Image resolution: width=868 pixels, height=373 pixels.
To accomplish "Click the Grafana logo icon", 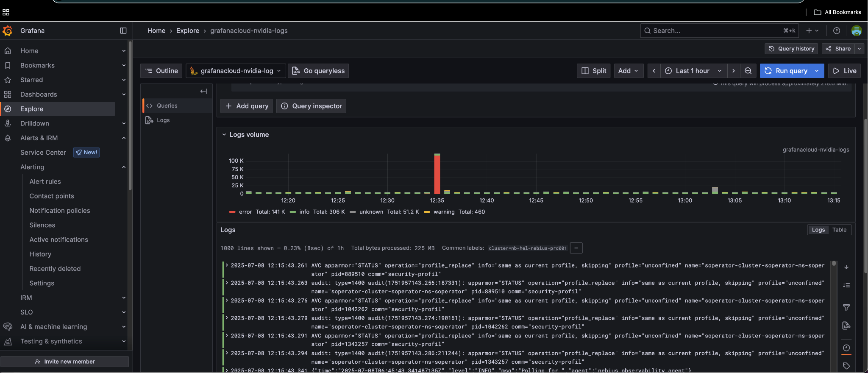I will (8, 31).
